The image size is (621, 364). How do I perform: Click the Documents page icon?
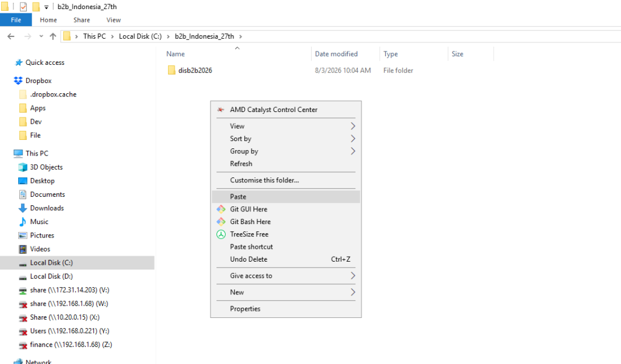click(x=23, y=194)
